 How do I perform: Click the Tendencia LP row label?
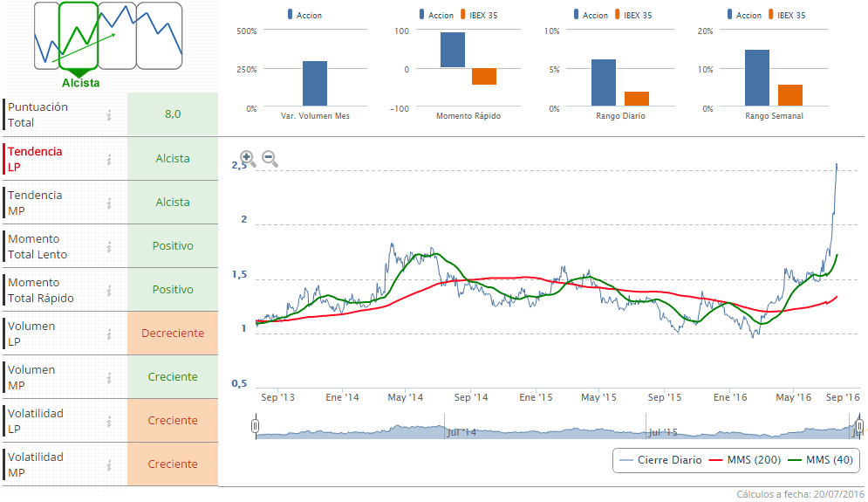coord(35,159)
